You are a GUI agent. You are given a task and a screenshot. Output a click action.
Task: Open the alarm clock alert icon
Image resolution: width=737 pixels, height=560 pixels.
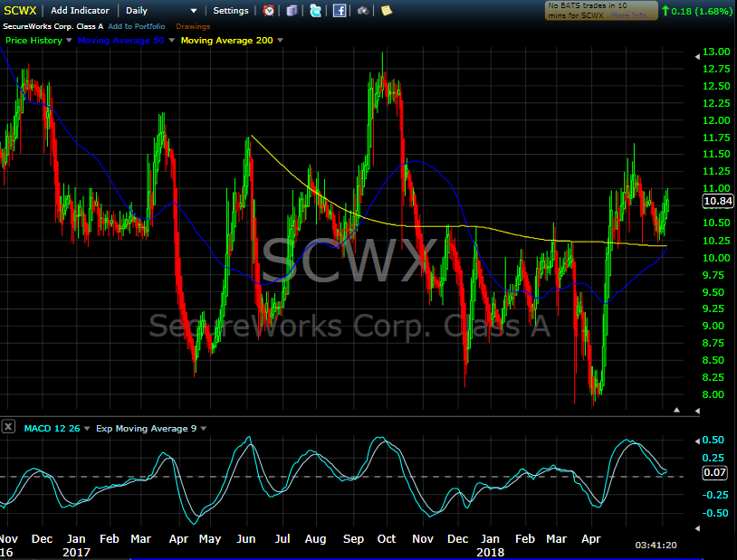(x=268, y=10)
